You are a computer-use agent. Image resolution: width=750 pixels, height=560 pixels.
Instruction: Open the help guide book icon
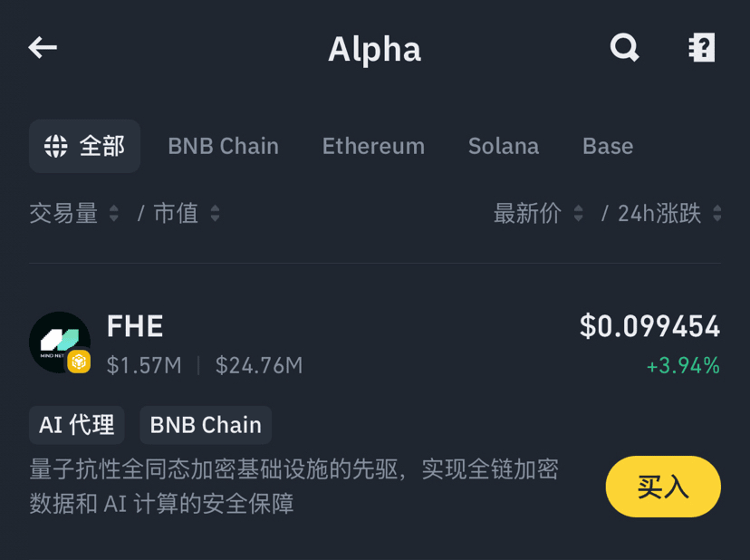pos(701,47)
